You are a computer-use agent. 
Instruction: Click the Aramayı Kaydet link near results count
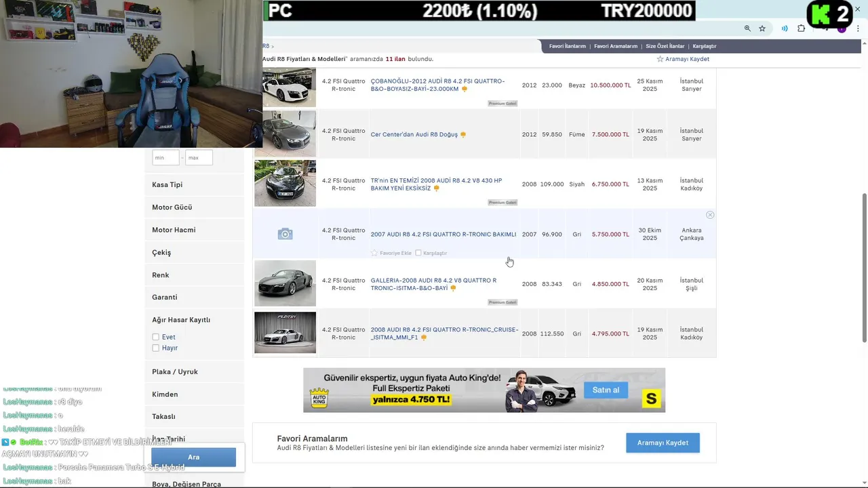point(687,59)
